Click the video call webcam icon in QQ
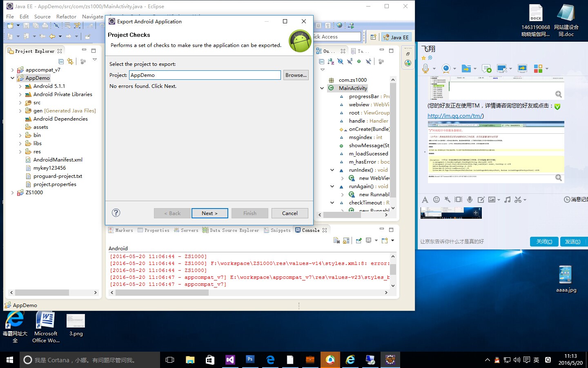This screenshot has height=368, width=588. point(446,68)
